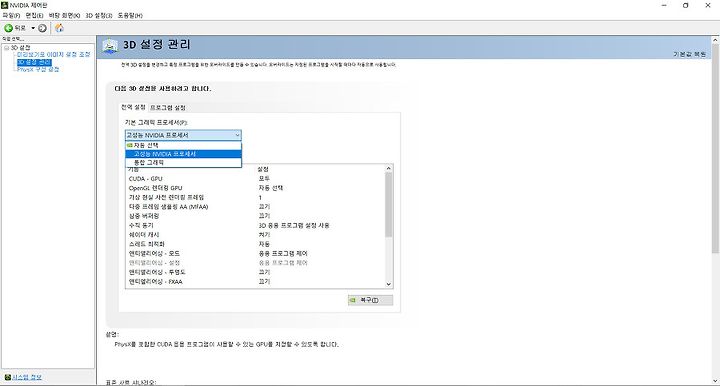Click the green Back (뒤로) arrow icon
Screen dimensions: 720x386
(8, 28)
